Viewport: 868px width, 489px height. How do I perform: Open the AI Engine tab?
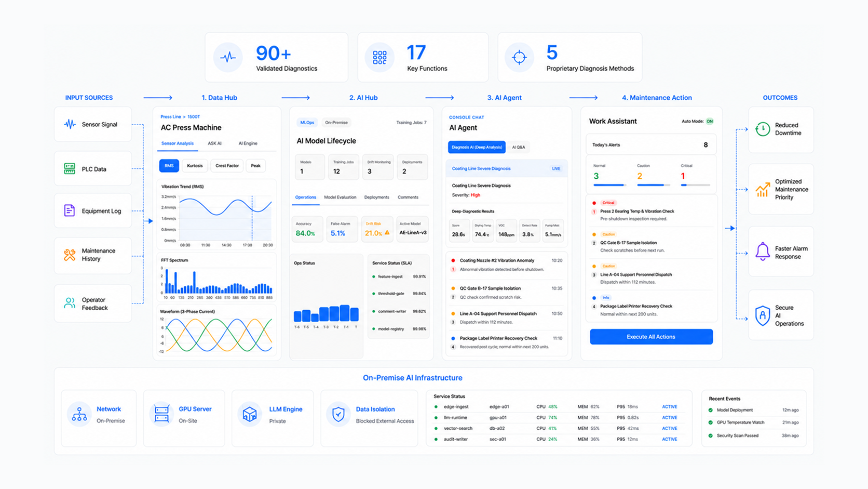coord(248,143)
